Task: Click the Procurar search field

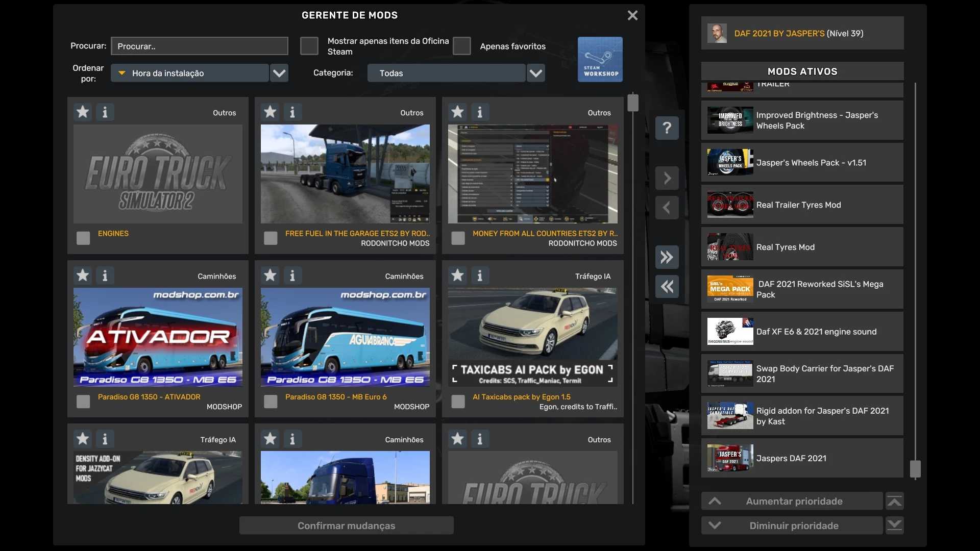Action: [200, 46]
